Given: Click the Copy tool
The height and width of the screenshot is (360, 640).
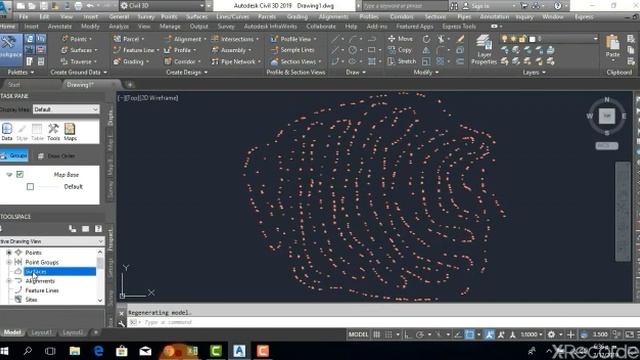Looking at the screenshot, I should (x=400, y=50).
